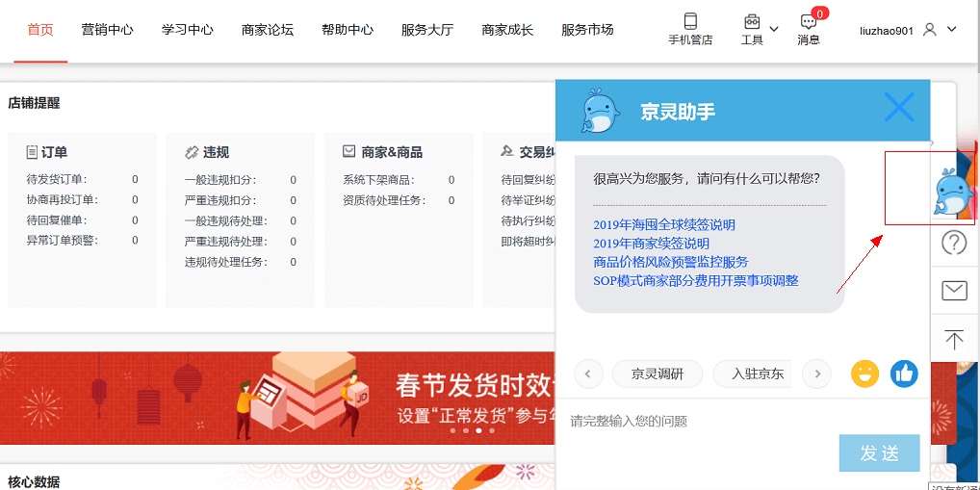This screenshot has height=490, width=980.
Task: Click the 店铺提醒 heading
Action: point(34,103)
